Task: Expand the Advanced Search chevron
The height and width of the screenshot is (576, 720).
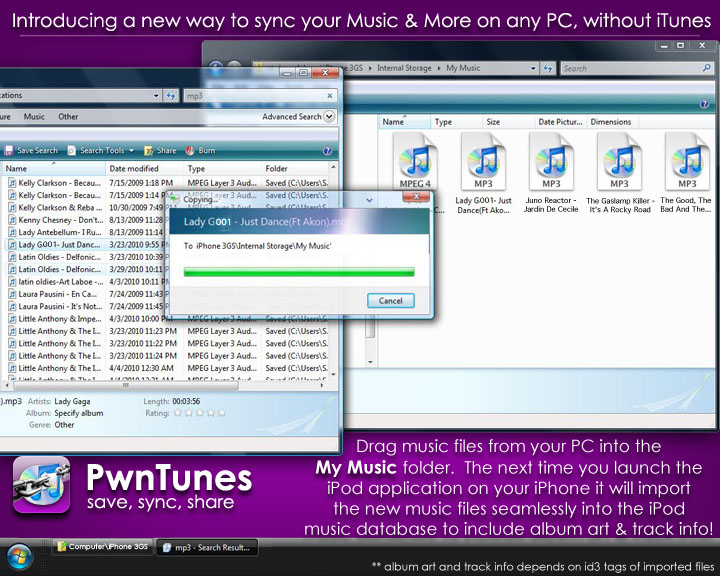Action: 329,117
